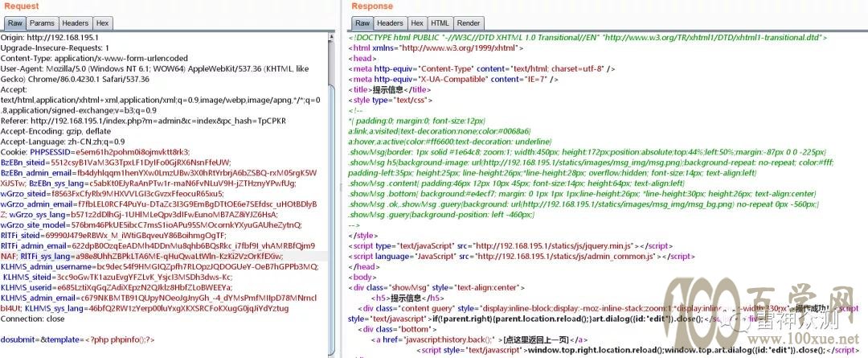This screenshot has height=358, width=868.
Task: Click the Accept-Language header line
Action: pyautogui.click(x=63, y=142)
